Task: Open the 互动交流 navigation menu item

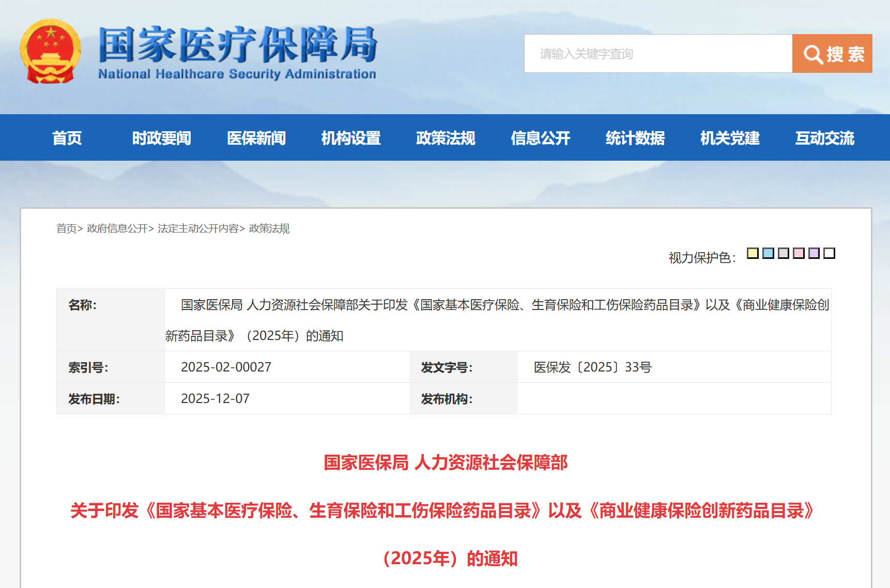Action: 824,138
